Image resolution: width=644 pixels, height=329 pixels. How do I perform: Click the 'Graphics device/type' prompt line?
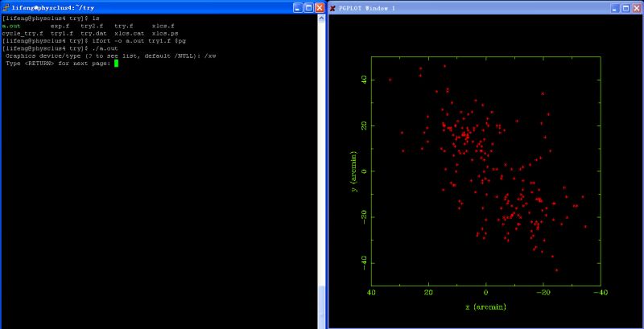[x=110, y=56]
